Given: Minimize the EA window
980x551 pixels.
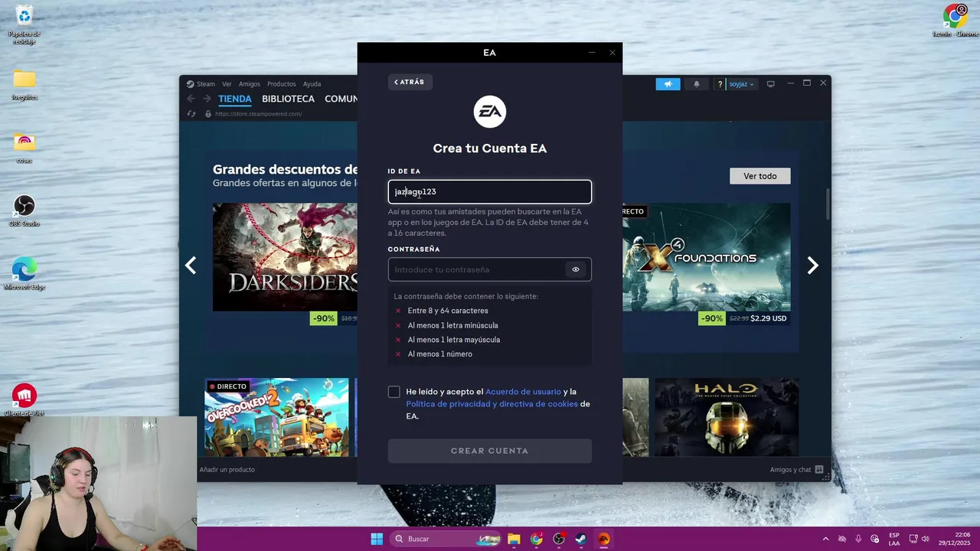Looking at the screenshot, I should point(592,53).
